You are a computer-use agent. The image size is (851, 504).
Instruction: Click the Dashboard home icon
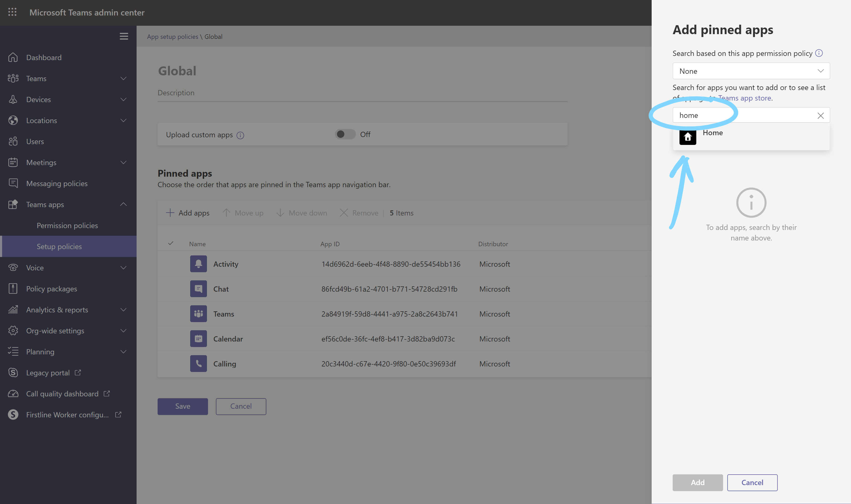(13, 57)
